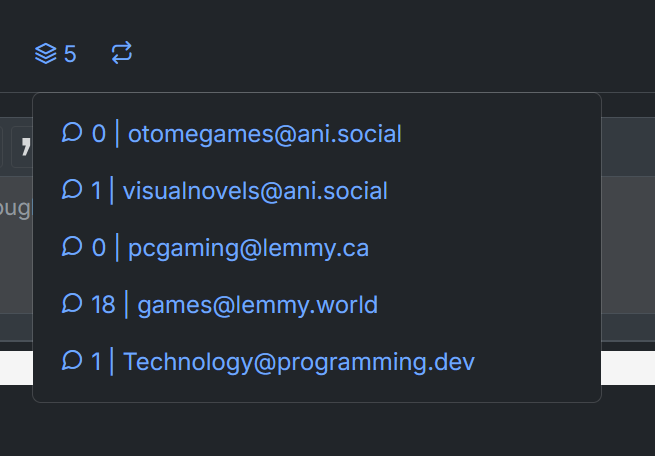Click the 0 comments count for otomegames

[x=99, y=134]
